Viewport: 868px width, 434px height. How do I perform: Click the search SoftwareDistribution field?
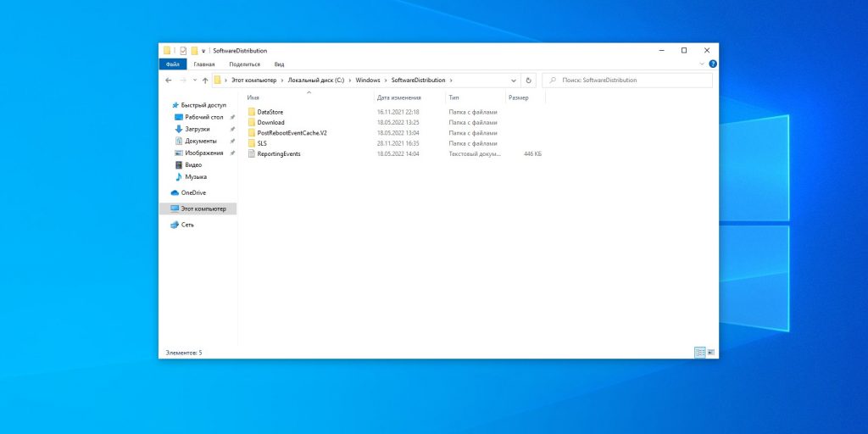coord(627,81)
